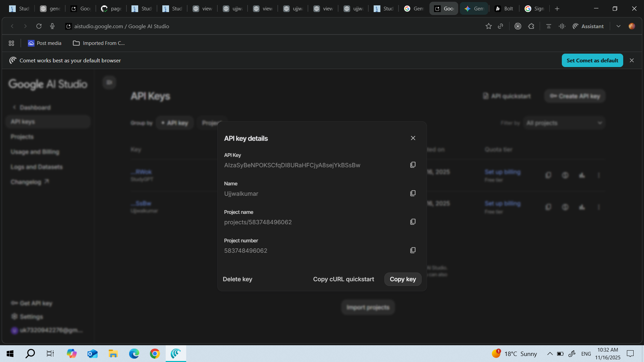Click Copy cURL quickstart
The width and height of the screenshot is (644, 362).
tap(343, 279)
